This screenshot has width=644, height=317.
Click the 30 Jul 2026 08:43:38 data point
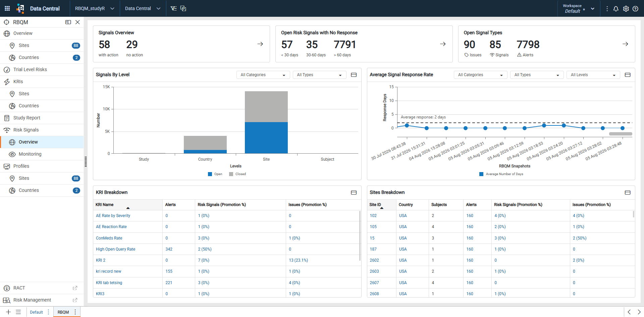click(x=407, y=125)
